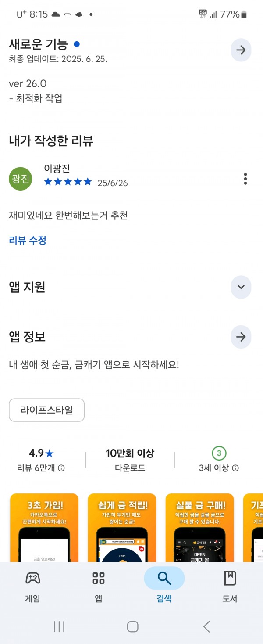Open the 앱 정보 arrow button
This screenshot has width=263, height=644.
241,337
